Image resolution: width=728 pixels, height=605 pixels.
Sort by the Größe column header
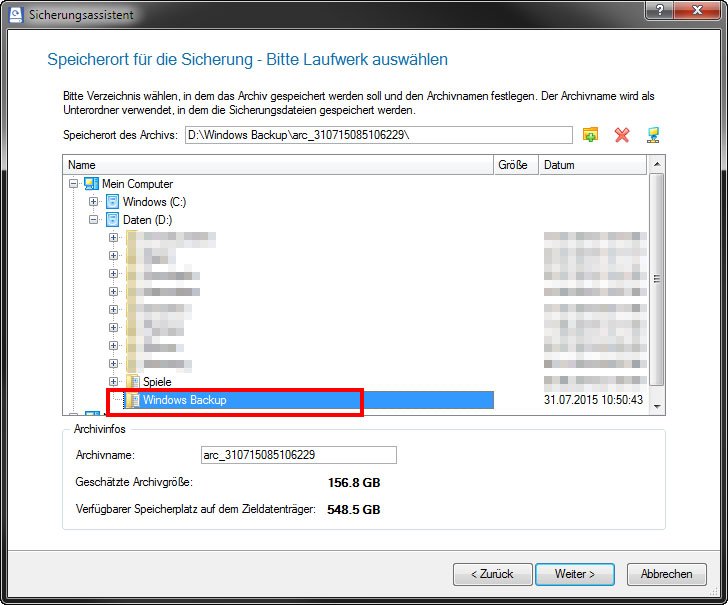click(x=516, y=165)
